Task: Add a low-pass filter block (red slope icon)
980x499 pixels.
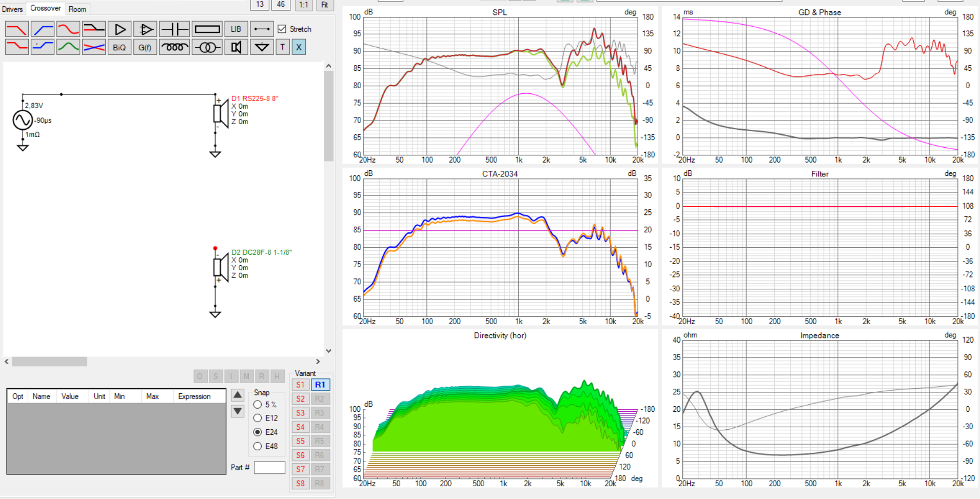Action: click(17, 29)
